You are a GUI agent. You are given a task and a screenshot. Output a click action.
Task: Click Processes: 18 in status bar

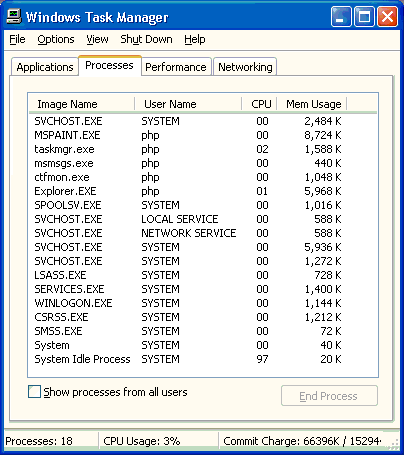pos(39,441)
